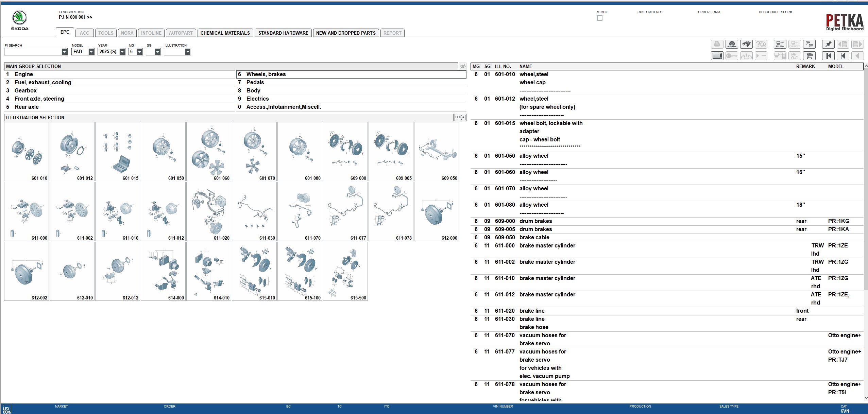Screen dimensions: 868x414
Task: Open illustration thumbnail 601-060
Action: [209, 152]
